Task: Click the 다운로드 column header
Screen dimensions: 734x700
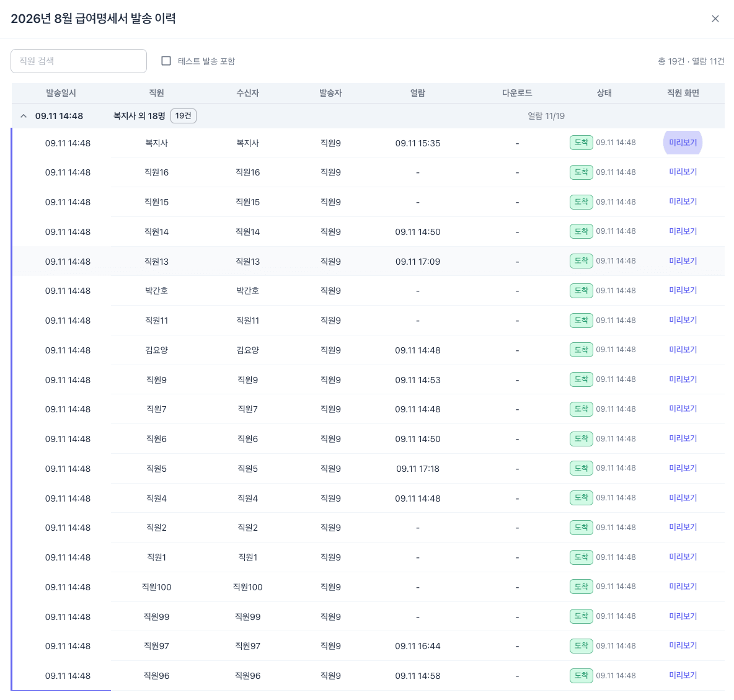Action: pos(517,93)
